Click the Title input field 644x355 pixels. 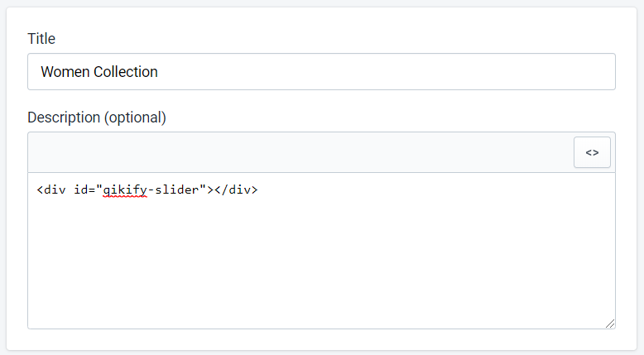tap(321, 72)
